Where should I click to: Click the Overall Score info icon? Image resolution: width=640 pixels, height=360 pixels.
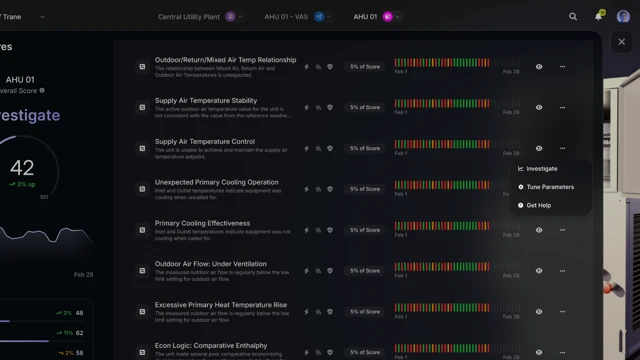coord(42,91)
